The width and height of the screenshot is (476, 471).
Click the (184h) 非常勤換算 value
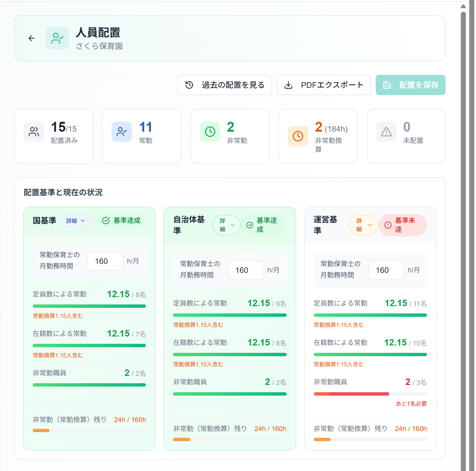pos(336,129)
